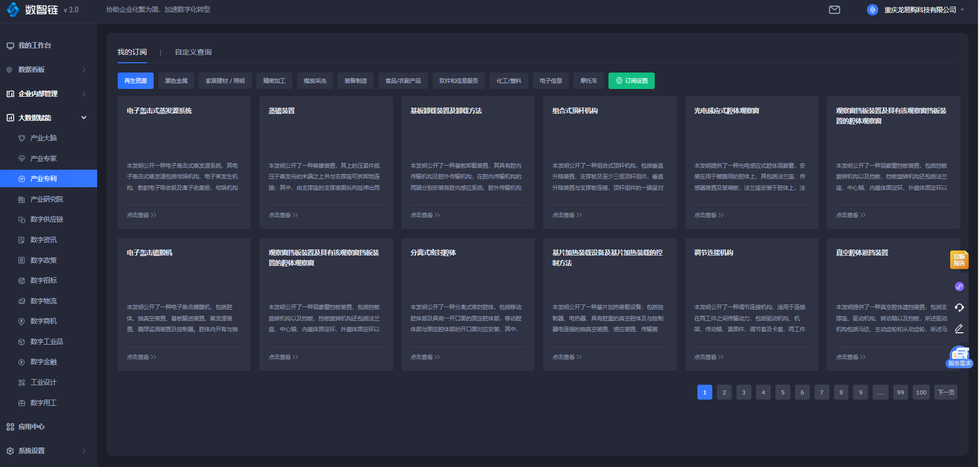Open the 服务需求 floating icon
Image resolution: width=980 pixels, height=467 pixels.
pos(959,357)
